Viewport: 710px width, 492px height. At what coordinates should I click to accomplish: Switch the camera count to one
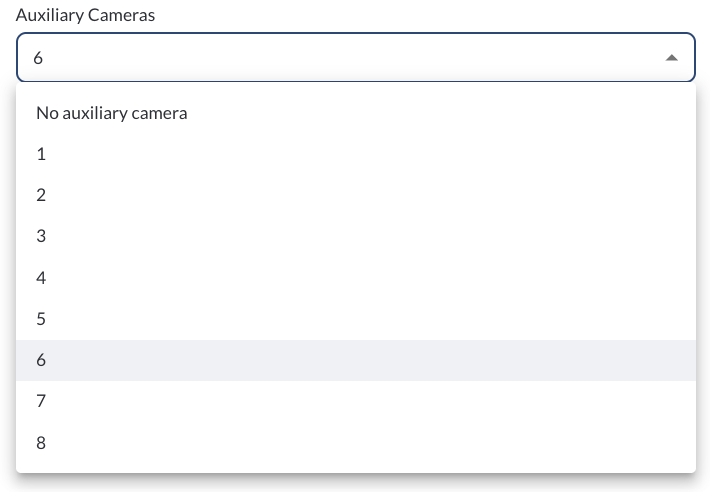point(356,154)
